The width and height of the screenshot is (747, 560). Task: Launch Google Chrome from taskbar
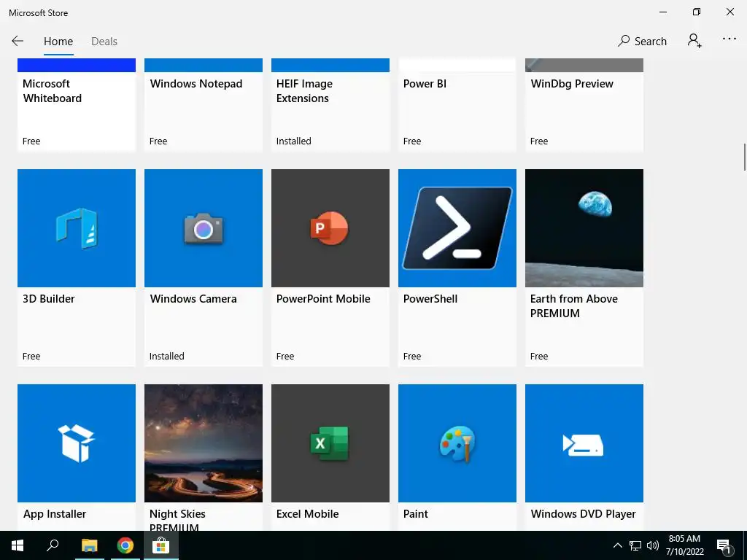(125, 545)
